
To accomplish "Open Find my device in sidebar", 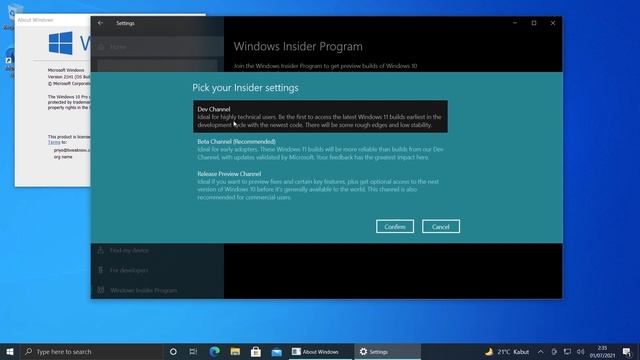I will pyautogui.click(x=157, y=250).
